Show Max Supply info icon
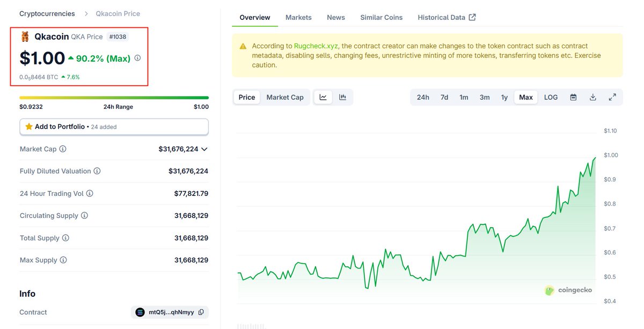644x329 pixels. [63, 260]
